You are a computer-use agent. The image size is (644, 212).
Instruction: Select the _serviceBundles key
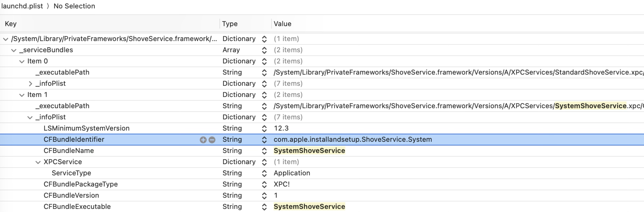point(46,50)
